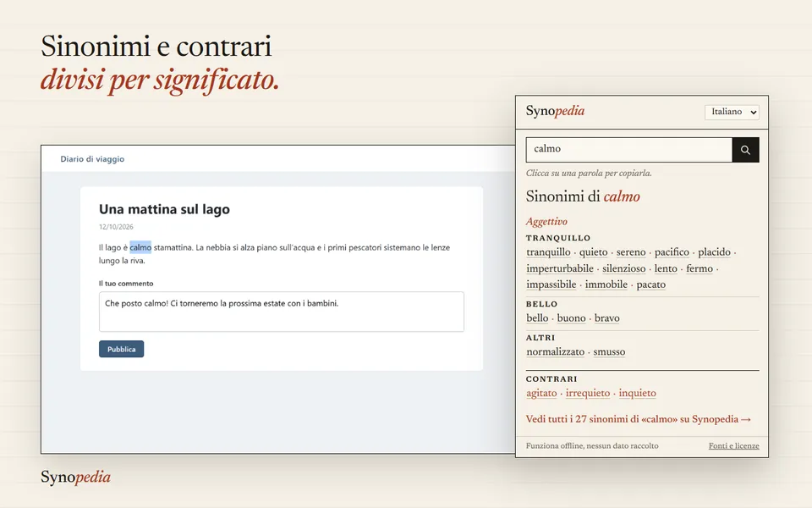
Task: Click the ALTRI group heading
Action: point(540,338)
